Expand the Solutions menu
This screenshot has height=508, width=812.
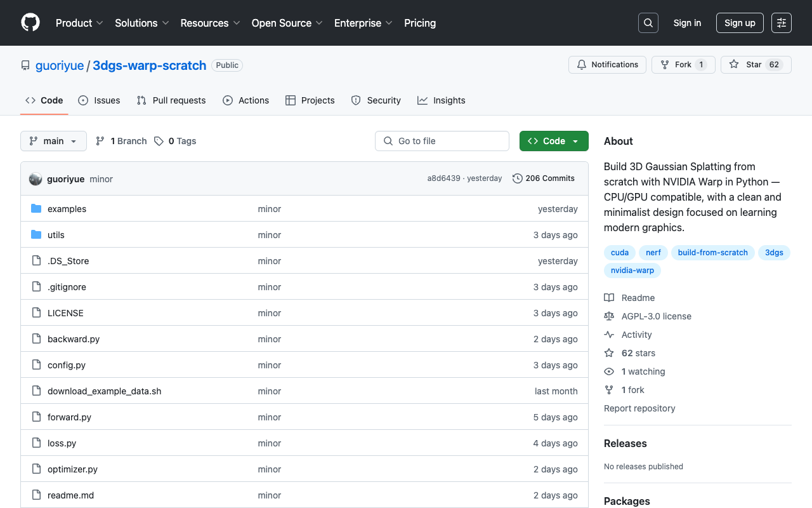[x=142, y=23]
